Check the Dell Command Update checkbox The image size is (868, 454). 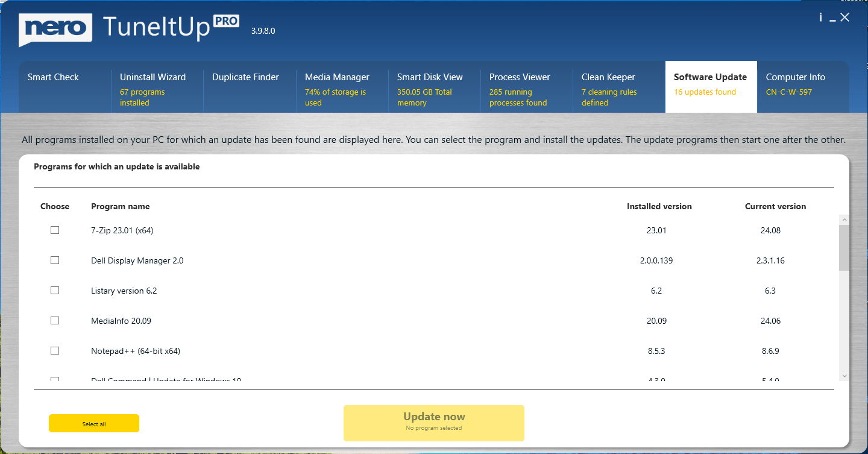point(55,379)
